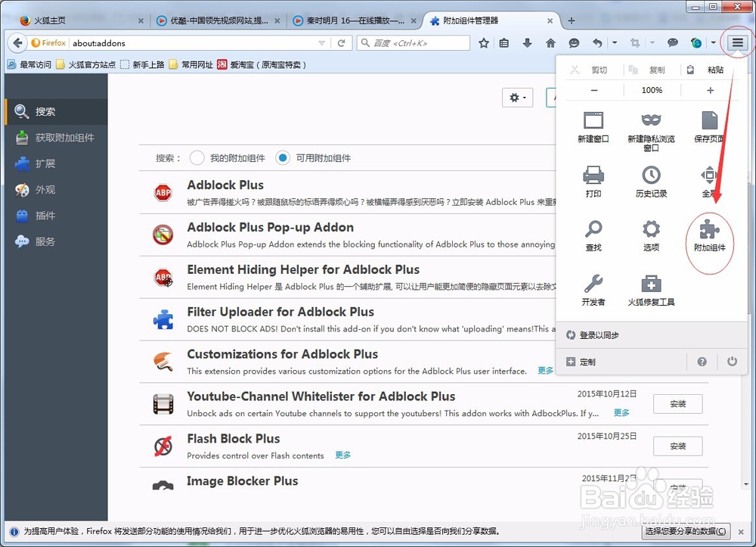
Task: Click 更多 link for Customizations for Adblock Plus
Action: (x=545, y=371)
